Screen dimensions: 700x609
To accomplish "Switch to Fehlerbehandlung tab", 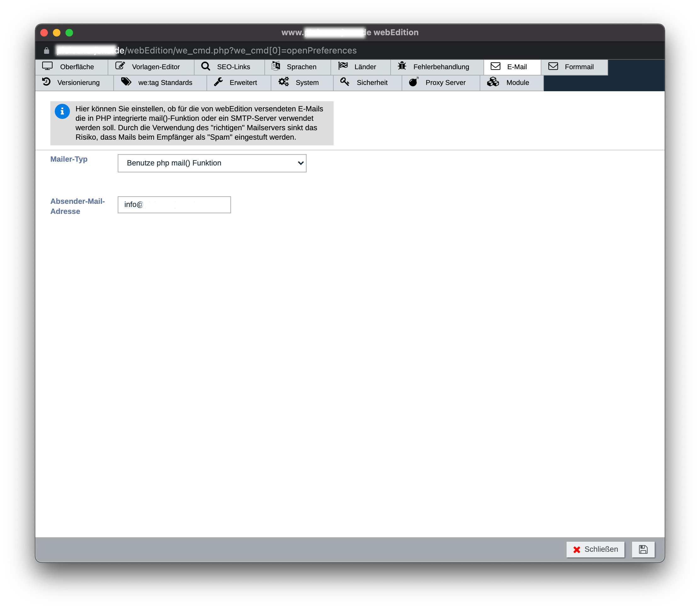I will pyautogui.click(x=437, y=67).
